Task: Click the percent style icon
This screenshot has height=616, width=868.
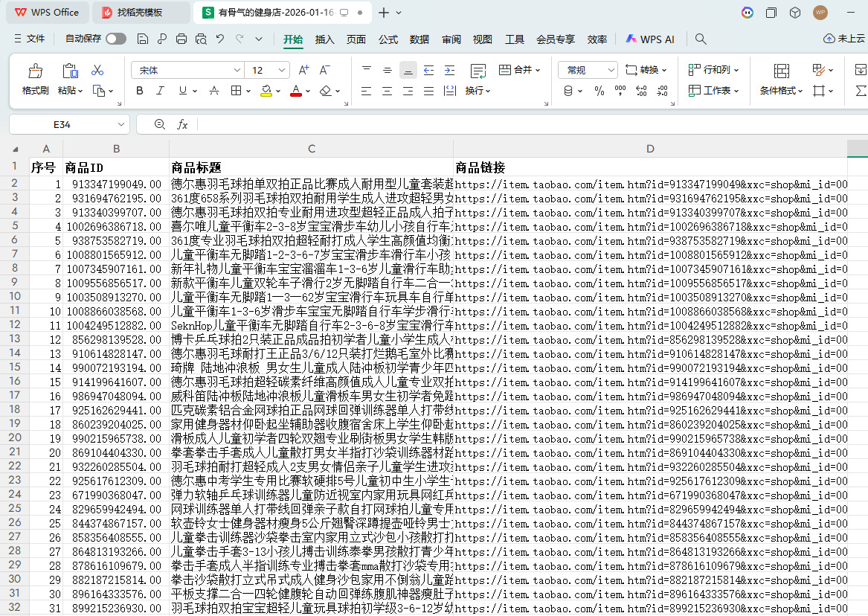Action: [x=599, y=91]
